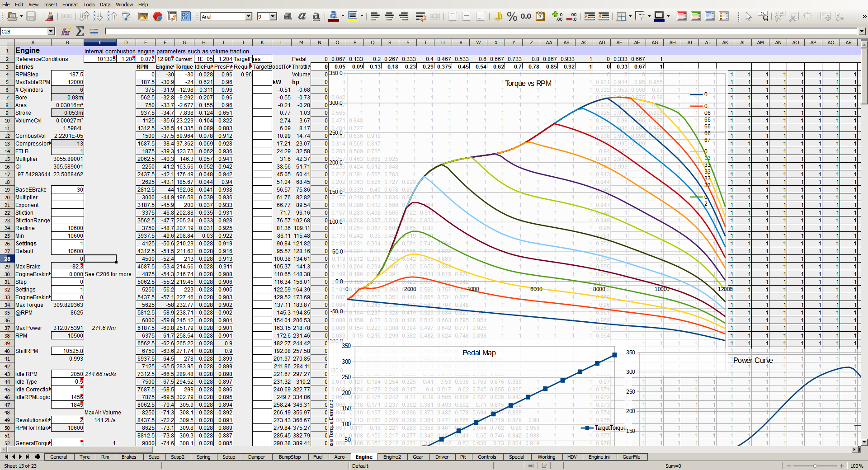Image resolution: width=868 pixels, height=470 pixels.
Task: Expand the border style dropdown arrow
Action: click(649, 17)
